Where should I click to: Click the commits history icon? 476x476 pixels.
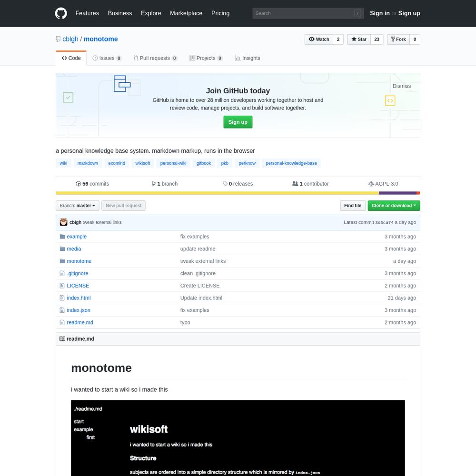[79, 184]
